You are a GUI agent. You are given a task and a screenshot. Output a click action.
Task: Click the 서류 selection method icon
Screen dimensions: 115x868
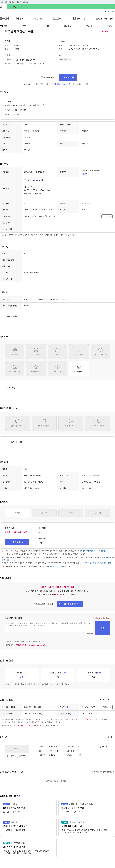(17, 513)
